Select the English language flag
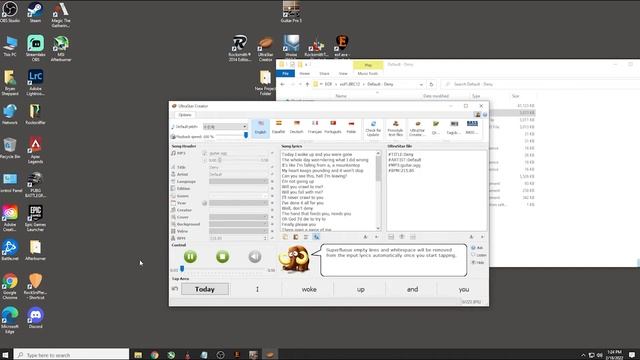 260,128
